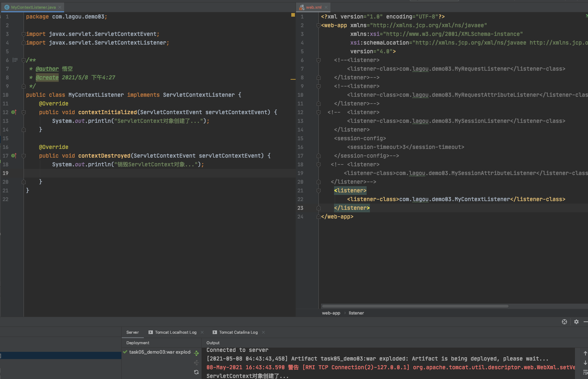The image size is (588, 379).
Task: Click the refresh deployment icon
Action: pos(196,372)
